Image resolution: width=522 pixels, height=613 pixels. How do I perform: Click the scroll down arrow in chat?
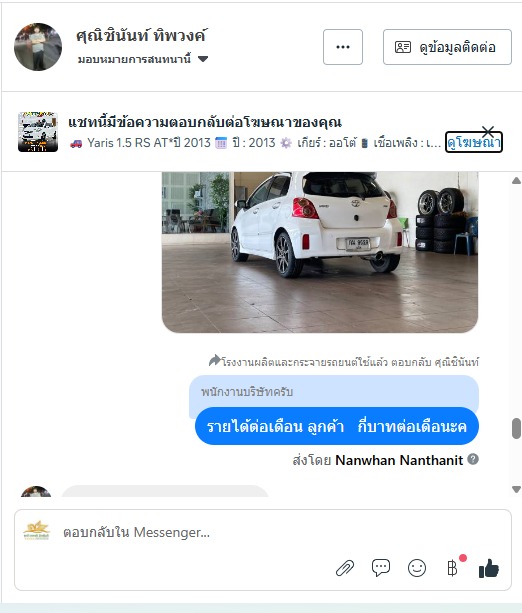pos(516,489)
